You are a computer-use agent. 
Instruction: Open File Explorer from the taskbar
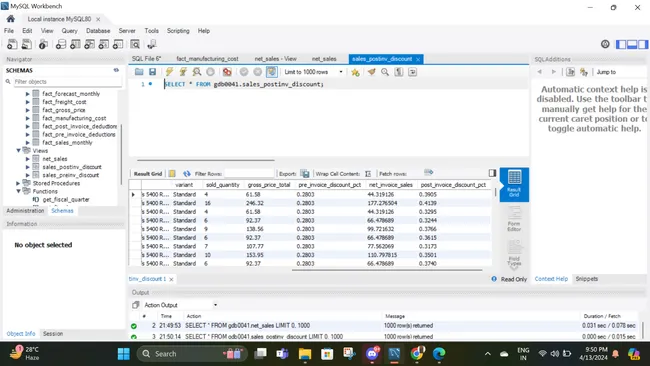click(305, 354)
